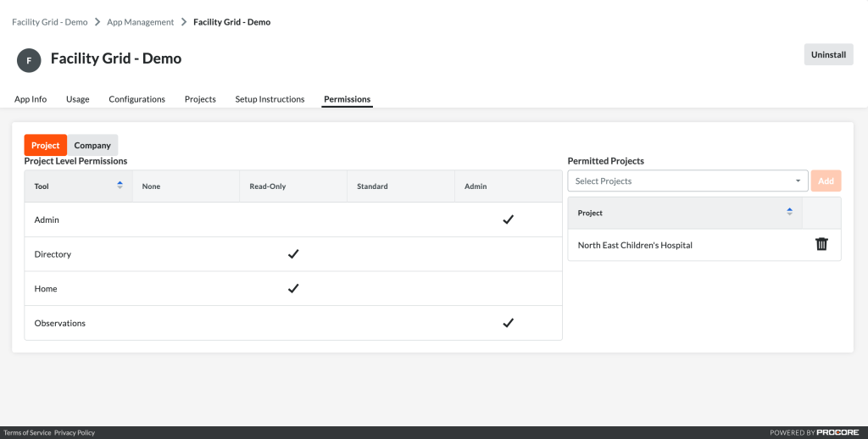Click the Observations row Admin checkmark

508,323
